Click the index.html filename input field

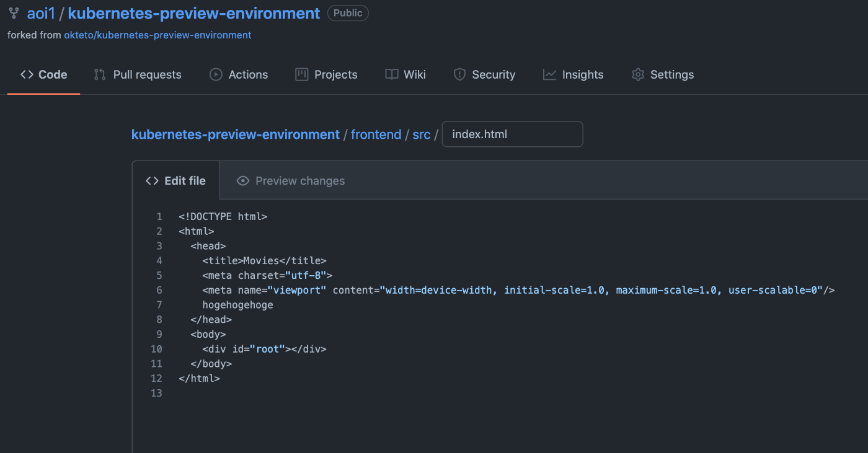pos(512,134)
